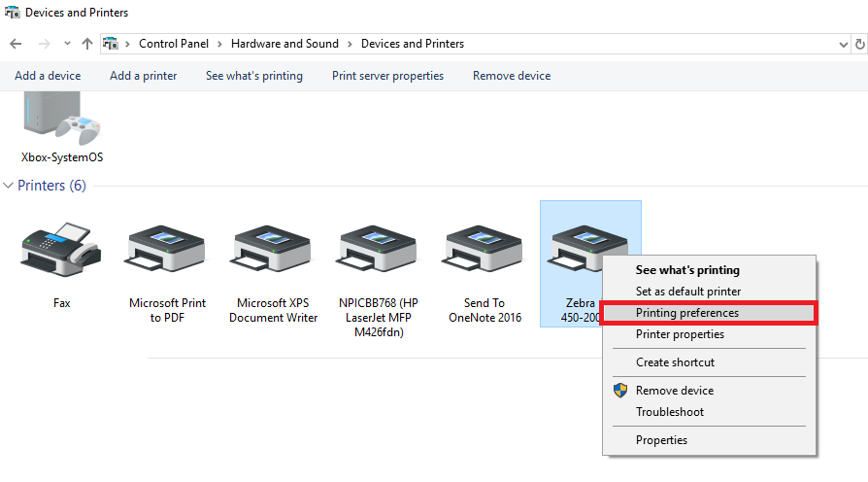Click the Microsoft XPS Document Writer label
The width and height of the screenshot is (868, 482).
tap(273, 310)
